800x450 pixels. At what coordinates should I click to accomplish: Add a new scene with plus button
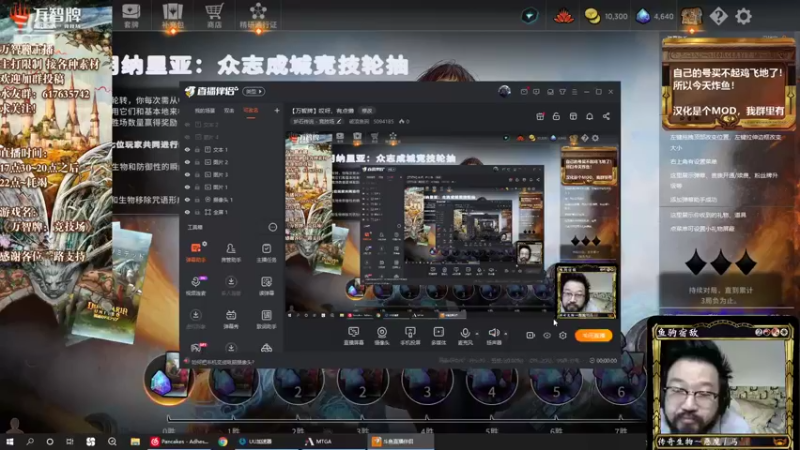pyautogui.click(x=277, y=110)
